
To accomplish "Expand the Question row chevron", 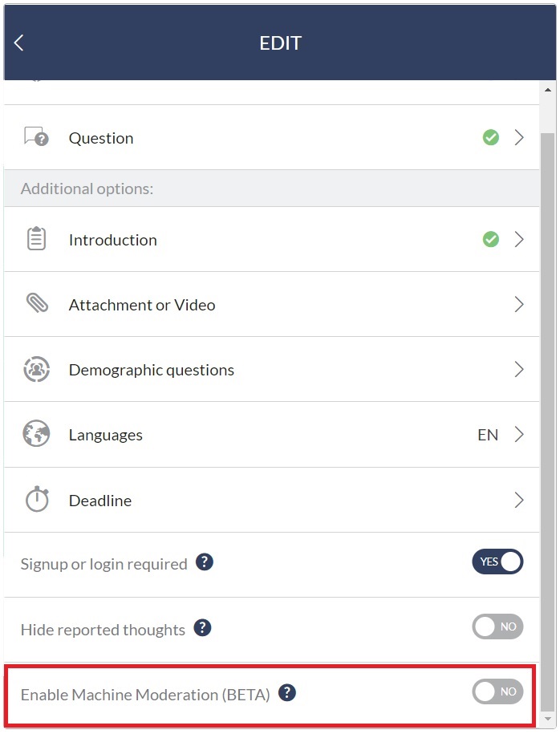I will (519, 138).
